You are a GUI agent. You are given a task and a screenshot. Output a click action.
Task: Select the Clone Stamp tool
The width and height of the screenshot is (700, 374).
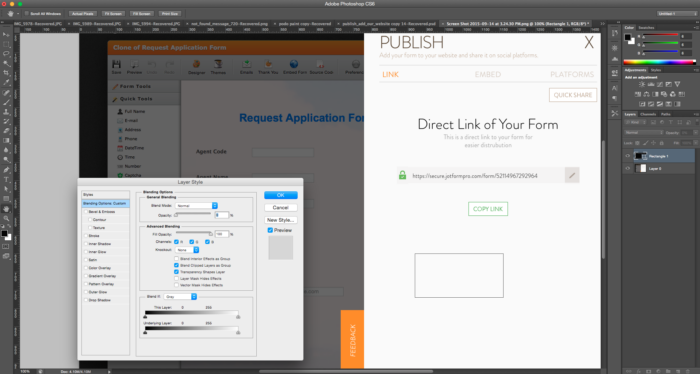point(6,112)
